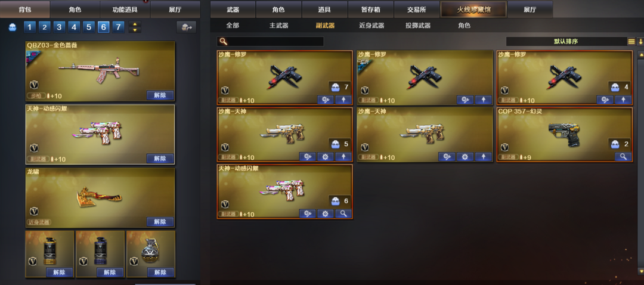Click the slot page up/down stepper arrows

tap(135, 27)
